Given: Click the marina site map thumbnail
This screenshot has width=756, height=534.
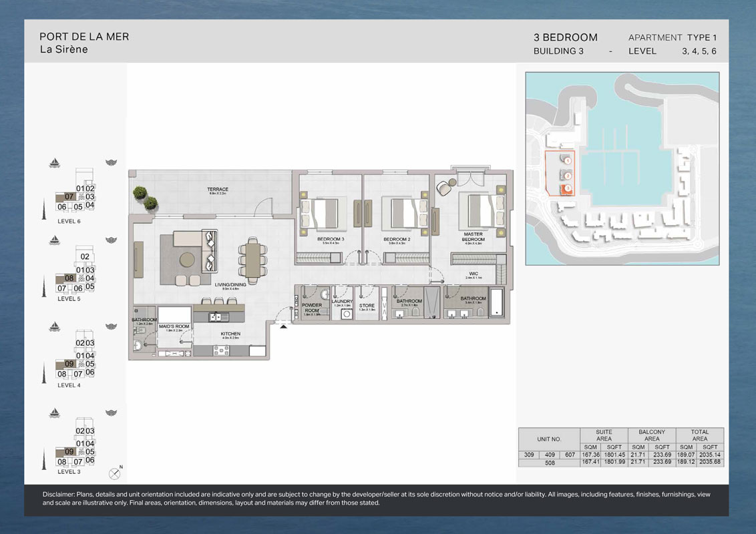Looking at the screenshot, I should (x=622, y=169).
